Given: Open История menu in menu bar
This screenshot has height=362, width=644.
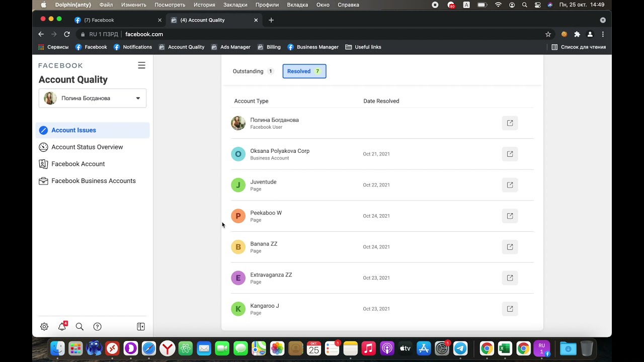Looking at the screenshot, I should click(205, 5).
